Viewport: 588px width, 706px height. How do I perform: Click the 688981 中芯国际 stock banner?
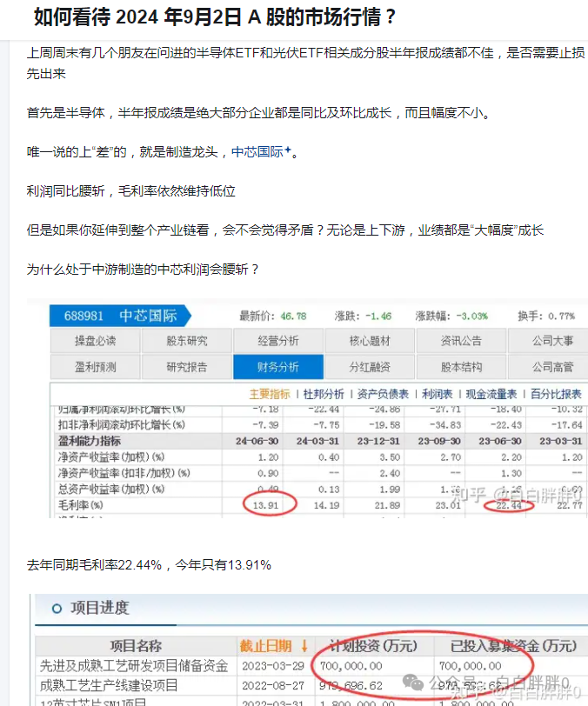click(120, 316)
